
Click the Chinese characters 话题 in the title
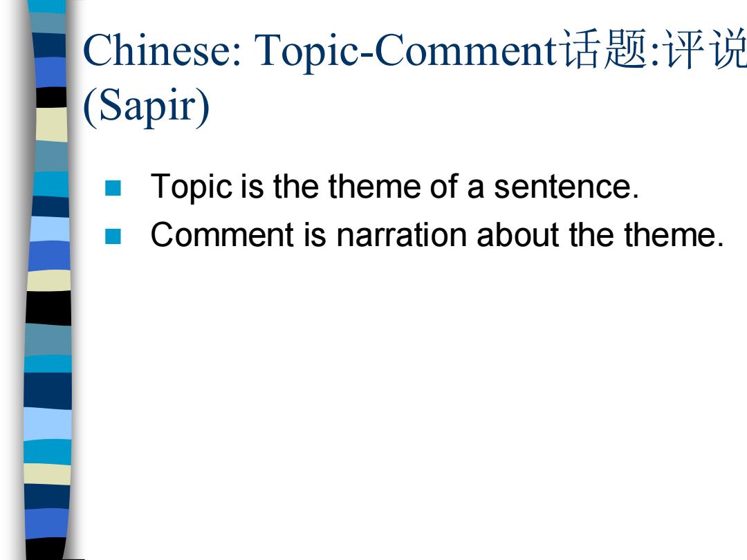(604, 49)
